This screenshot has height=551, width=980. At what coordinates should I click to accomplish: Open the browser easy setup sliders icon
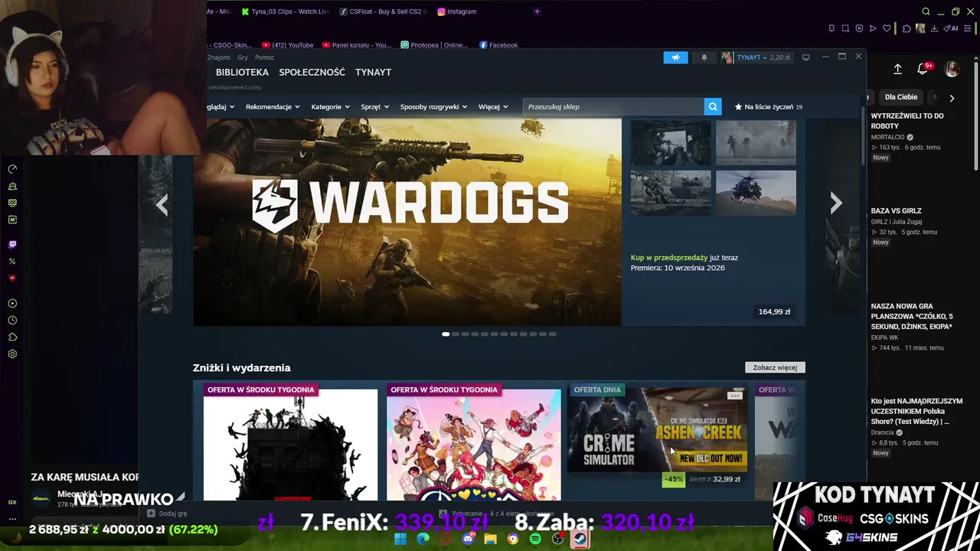(968, 28)
